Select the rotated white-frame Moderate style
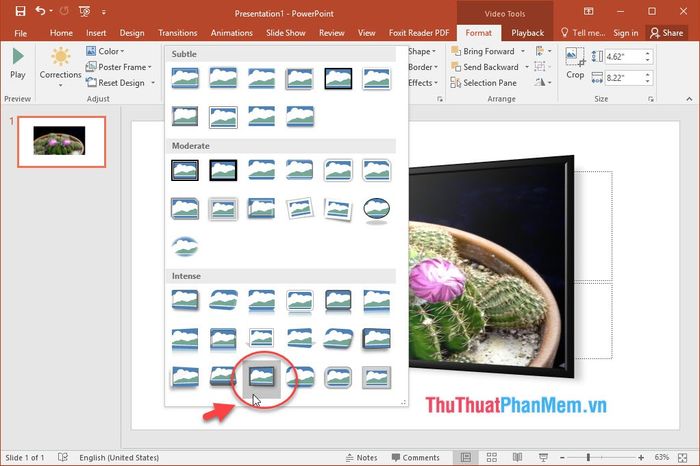This screenshot has height=466, width=700. point(300,208)
